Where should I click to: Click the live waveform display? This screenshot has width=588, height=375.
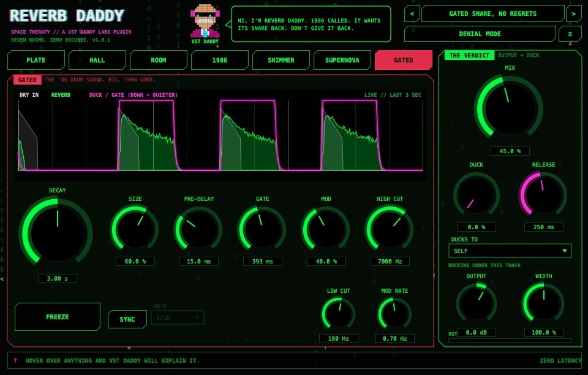click(x=221, y=135)
